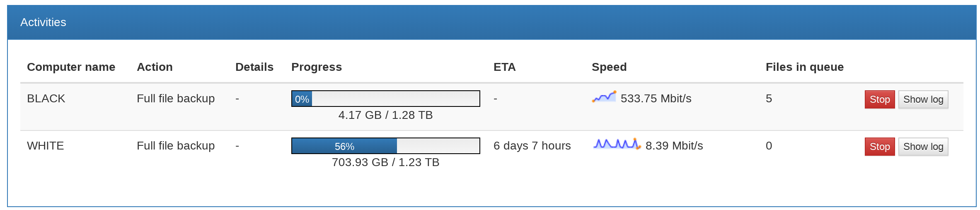Stop the WHITE full file backup
Viewport: 980px width, 210px height.
(x=880, y=147)
